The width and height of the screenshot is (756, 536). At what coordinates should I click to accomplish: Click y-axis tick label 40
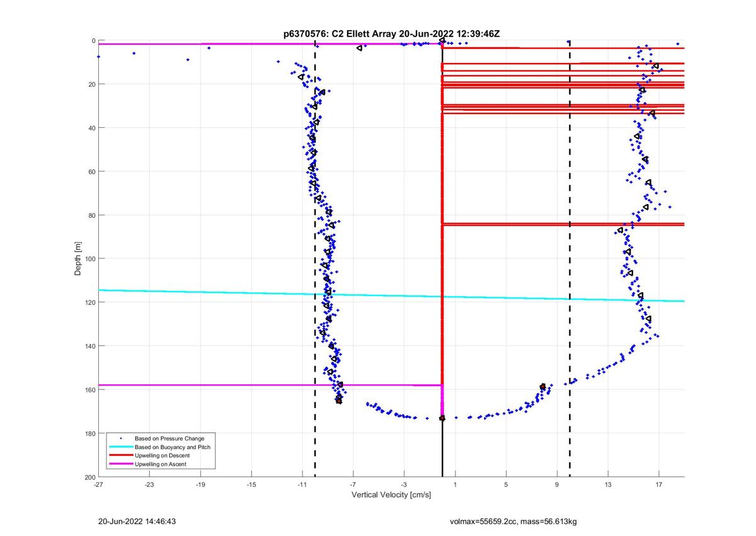tap(91, 128)
